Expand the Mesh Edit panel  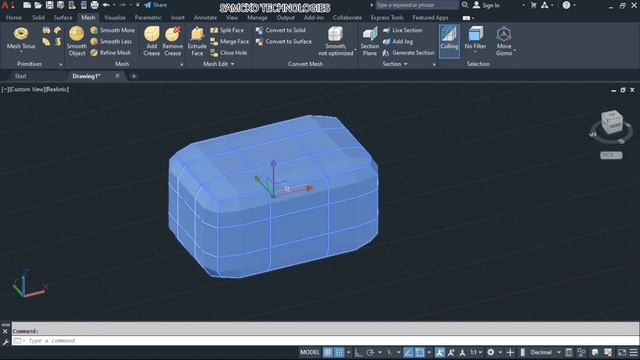pos(219,64)
